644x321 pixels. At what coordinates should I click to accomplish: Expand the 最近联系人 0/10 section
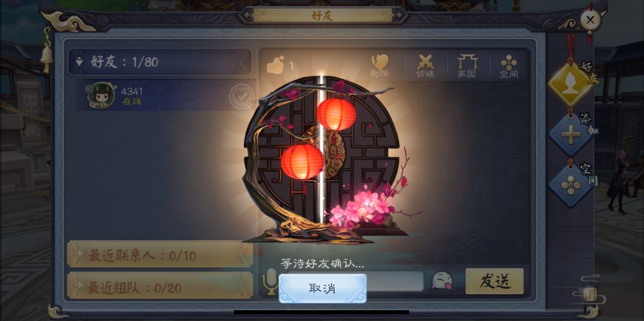pyautogui.click(x=160, y=255)
